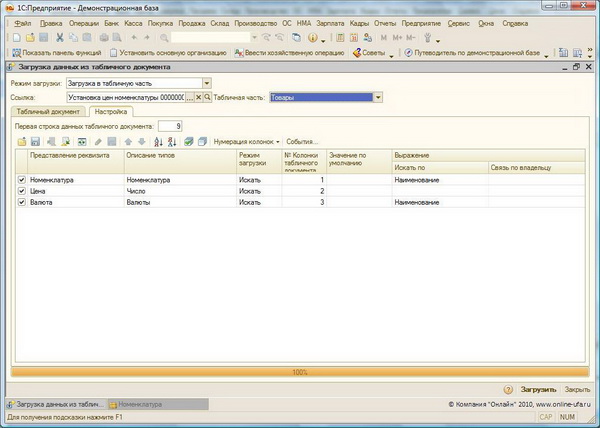Open the toolbar search box dropdown arrow
600x428 pixels.
pos(254,37)
